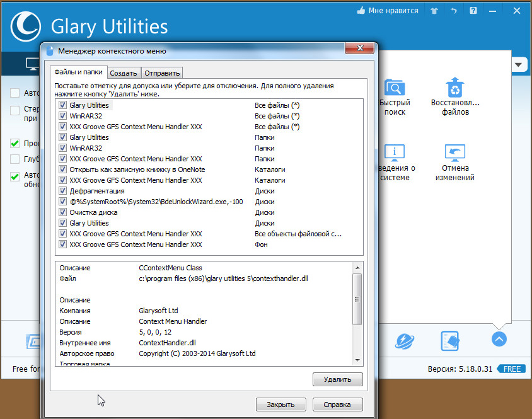Screen dimensions: 532x419
Task: Open the Быстрый поиск tool icon
Action: pos(395,89)
